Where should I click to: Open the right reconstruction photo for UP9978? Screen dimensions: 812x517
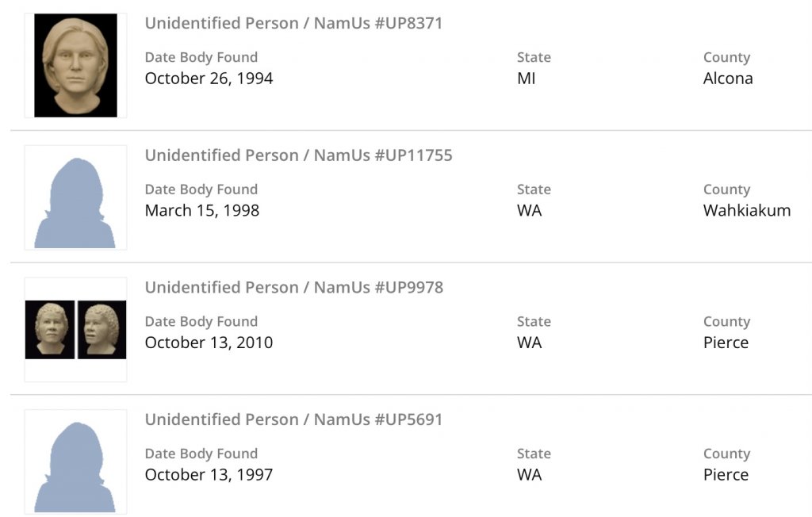[101, 329]
